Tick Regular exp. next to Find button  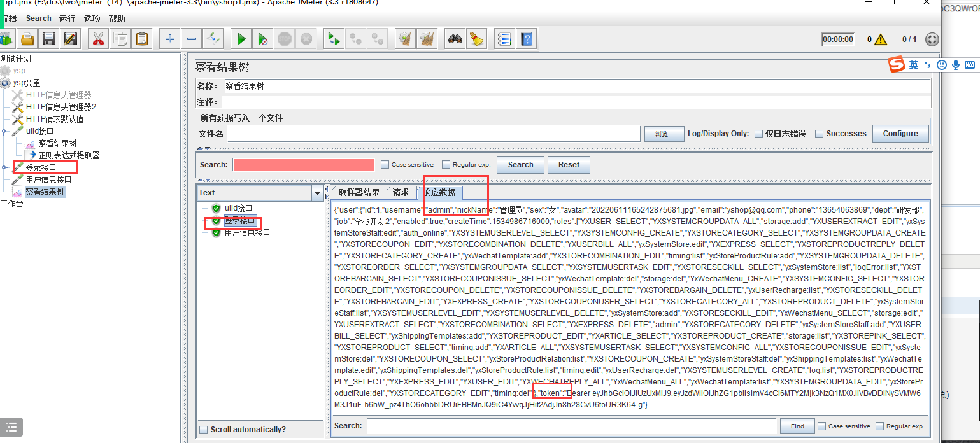coord(879,426)
